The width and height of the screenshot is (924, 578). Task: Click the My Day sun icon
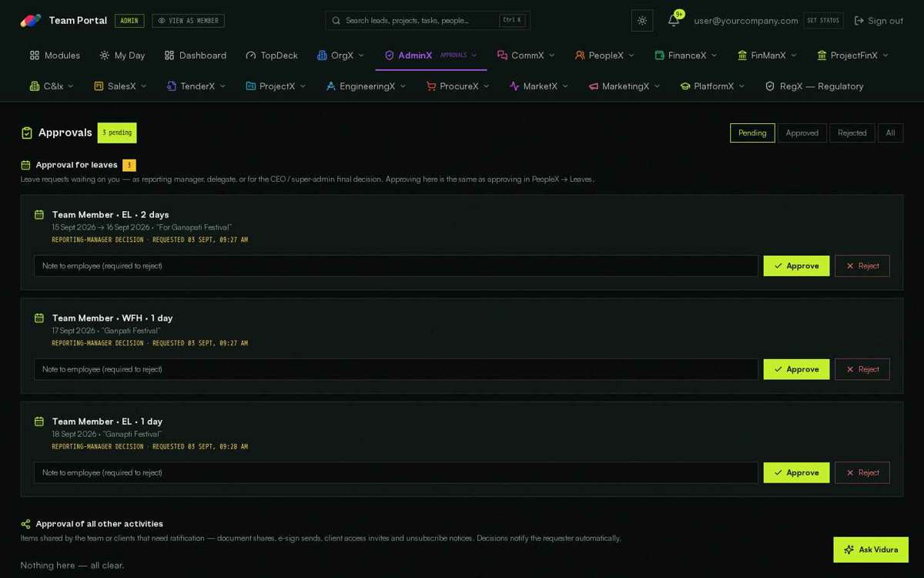(x=105, y=55)
